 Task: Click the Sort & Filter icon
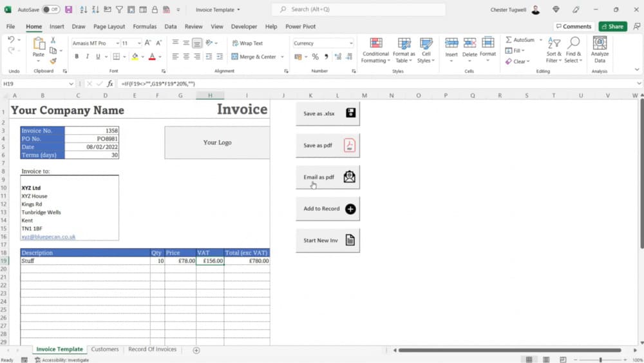click(553, 44)
